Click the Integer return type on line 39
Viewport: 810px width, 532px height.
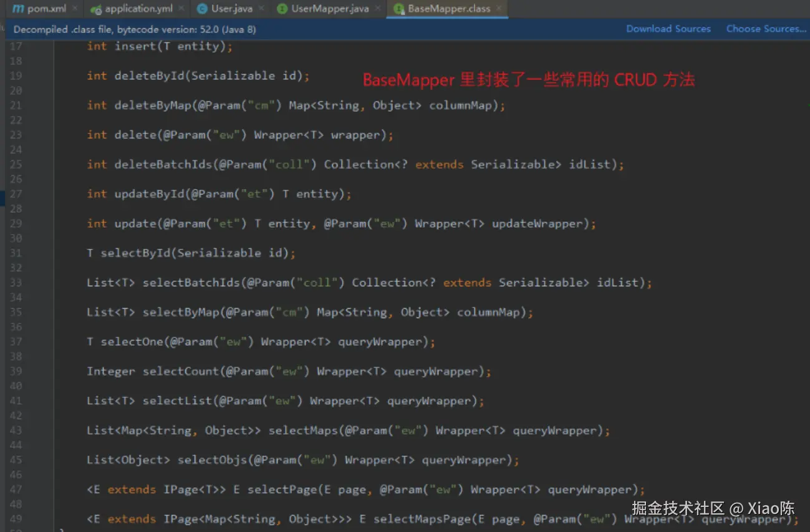click(111, 371)
